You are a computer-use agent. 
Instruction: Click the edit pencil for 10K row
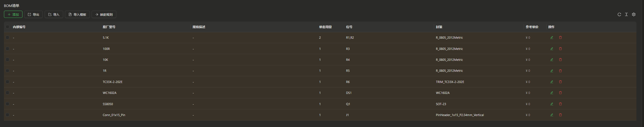(x=552, y=60)
